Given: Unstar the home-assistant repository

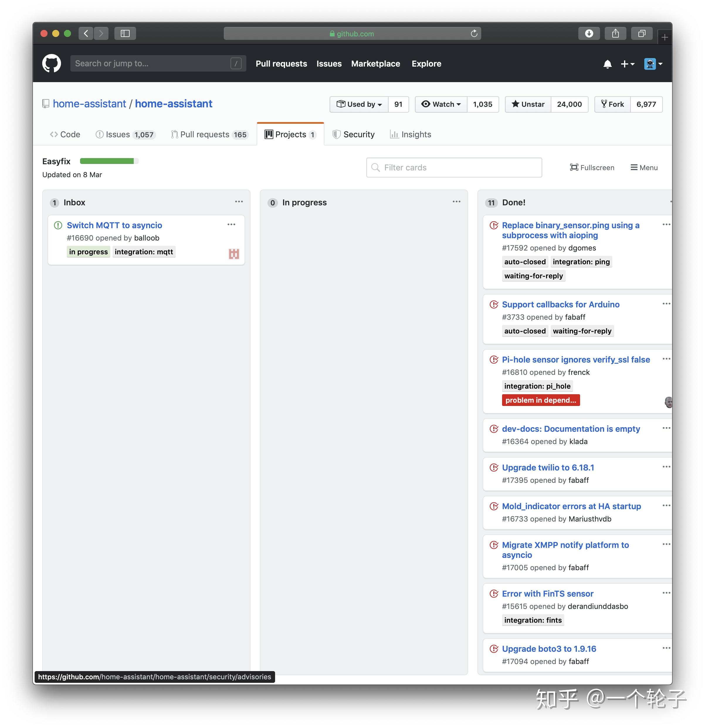Looking at the screenshot, I should pos(528,104).
